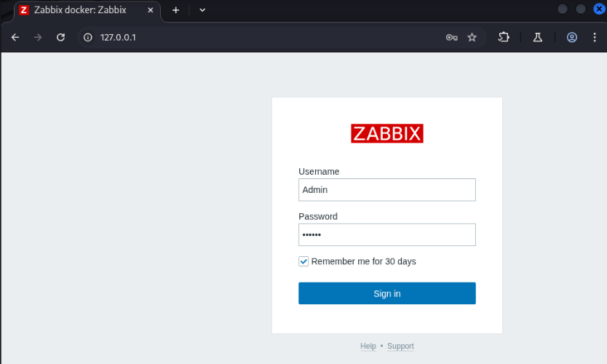
Task: Open a new tab with the plus button
Action: tap(175, 10)
